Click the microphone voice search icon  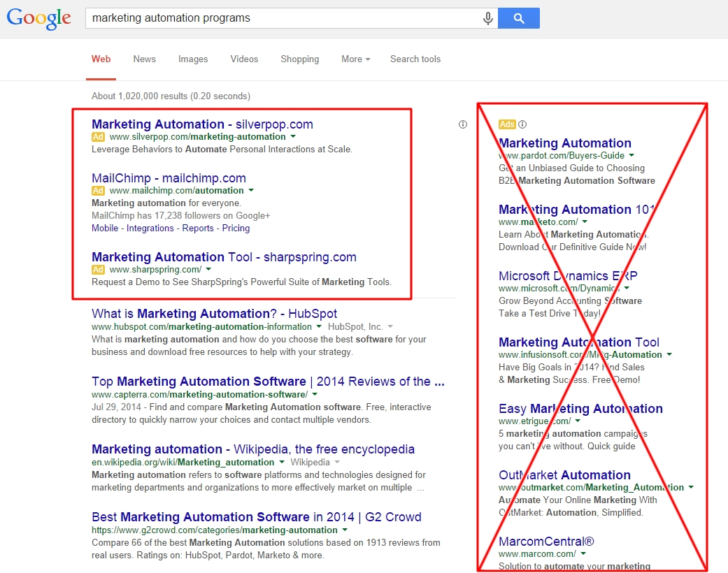pos(487,18)
